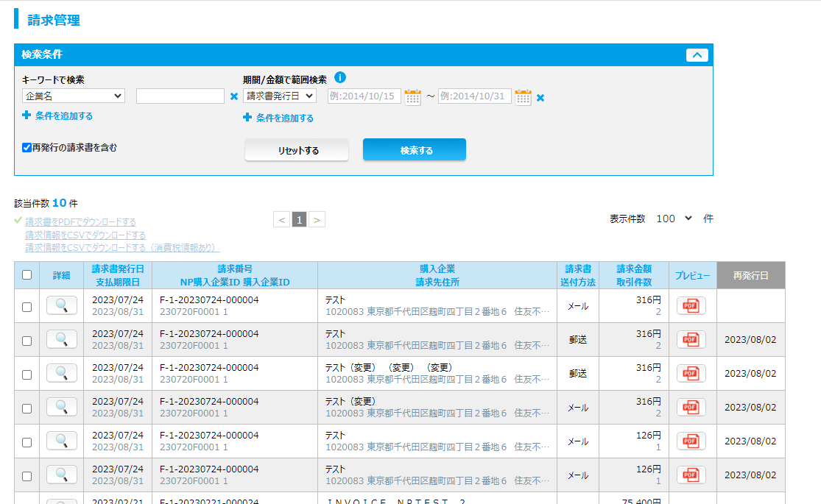Preview PDF for テスト（変更）メール row

(691, 407)
